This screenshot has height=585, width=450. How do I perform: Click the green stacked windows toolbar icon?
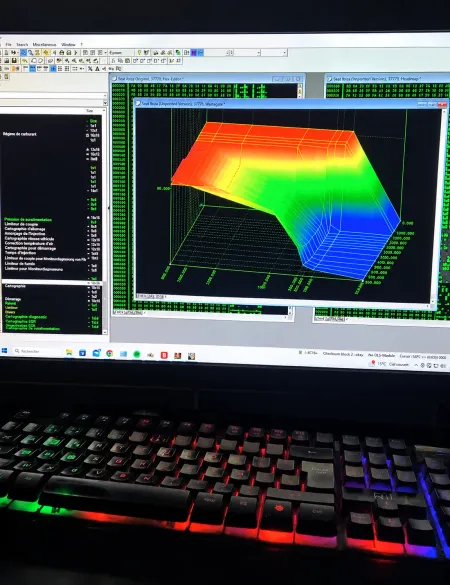click(x=178, y=53)
